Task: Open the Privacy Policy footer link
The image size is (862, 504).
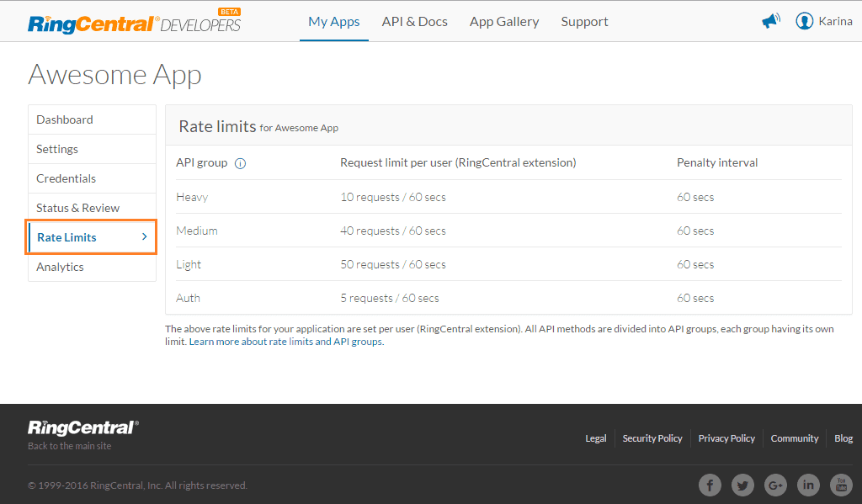Action: pyautogui.click(x=726, y=438)
